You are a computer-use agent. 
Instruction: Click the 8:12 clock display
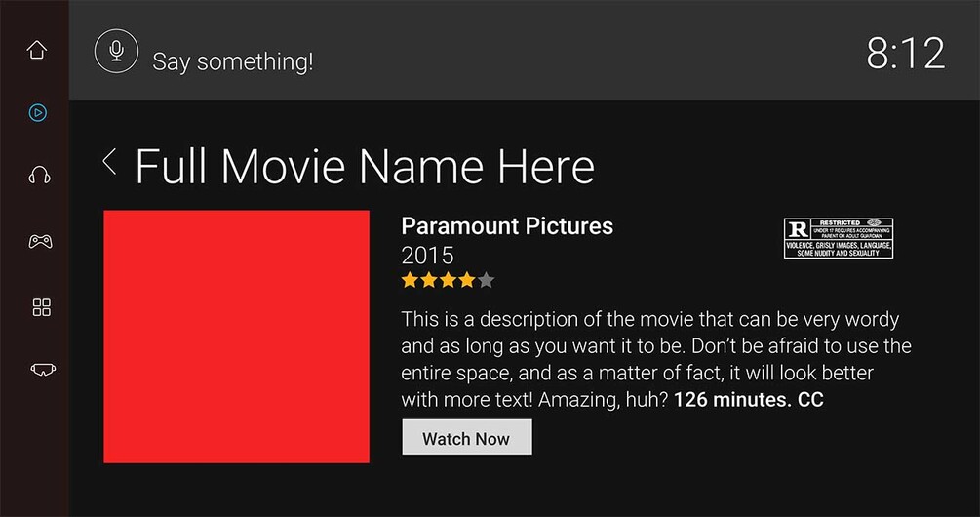(905, 53)
